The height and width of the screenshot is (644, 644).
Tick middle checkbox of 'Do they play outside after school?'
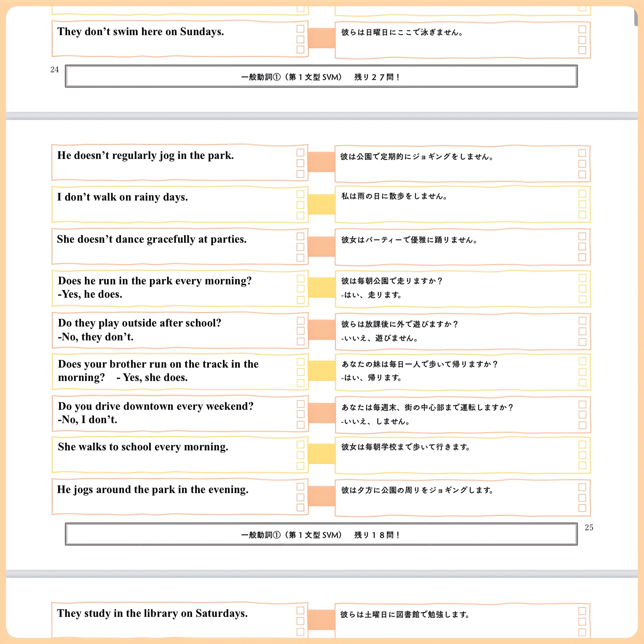pos(300,331)
